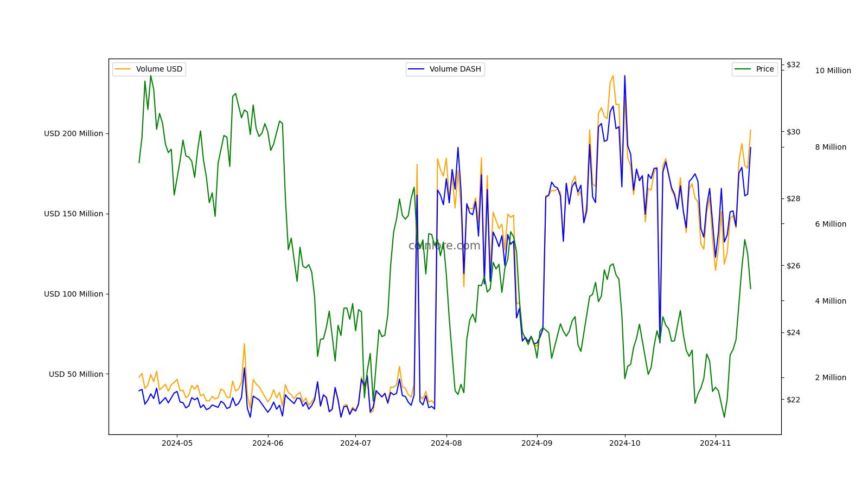
Task: Click the 2024-11 date label
Action: click(716, 443)
